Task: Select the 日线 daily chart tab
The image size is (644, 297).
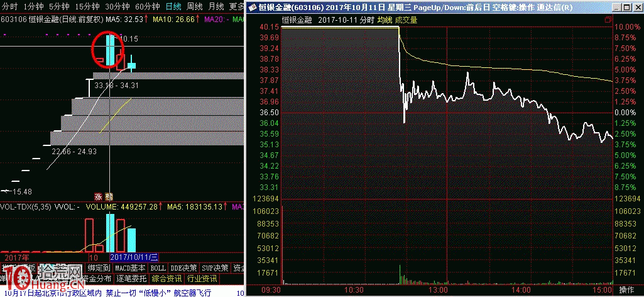Action: tap(174, 6)
